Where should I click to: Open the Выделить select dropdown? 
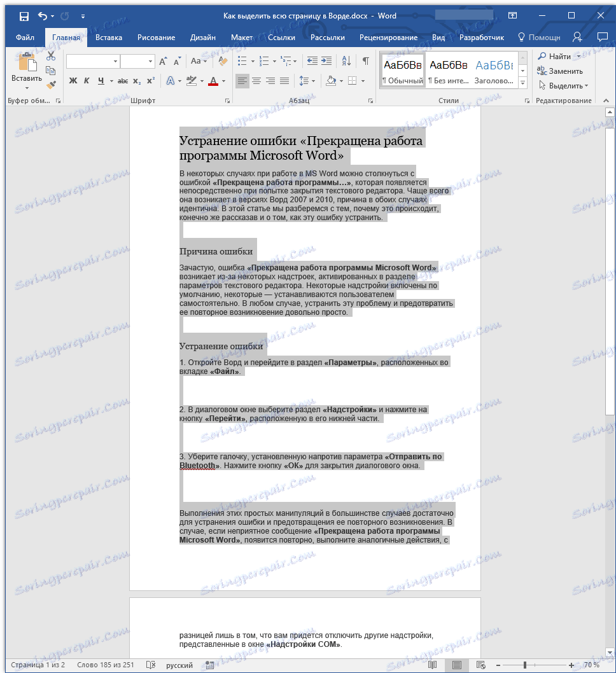pos(564,86)
